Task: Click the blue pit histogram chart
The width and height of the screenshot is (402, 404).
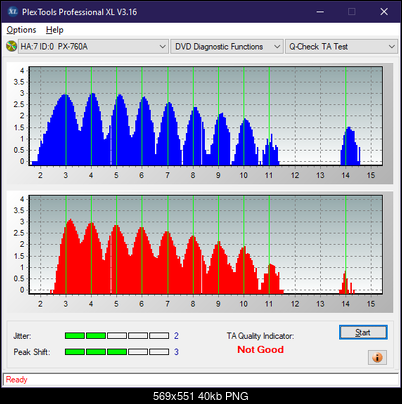Action: [206, 116]
